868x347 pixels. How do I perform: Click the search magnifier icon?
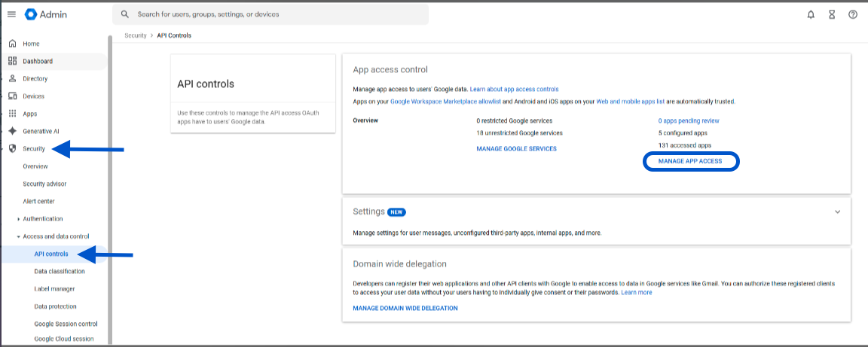point(125,14)
